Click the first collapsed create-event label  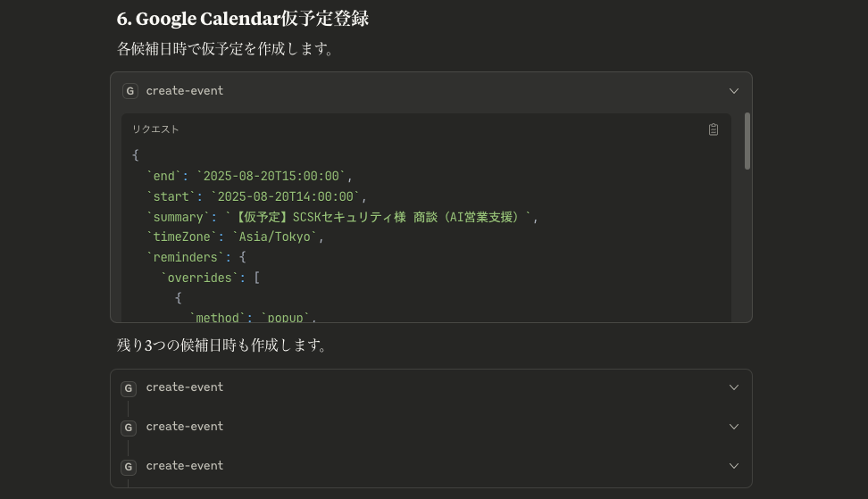click(x=184, y=387)
